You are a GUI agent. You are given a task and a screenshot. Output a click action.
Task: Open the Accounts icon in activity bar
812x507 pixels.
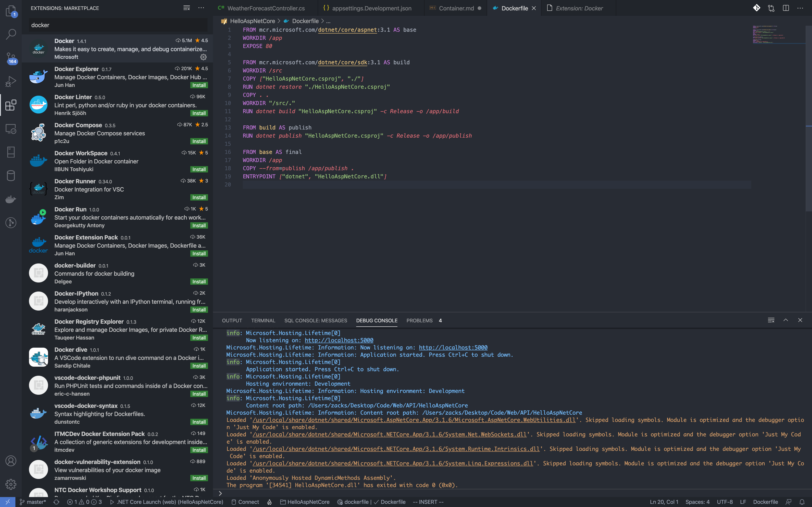[x=11, y=461]
